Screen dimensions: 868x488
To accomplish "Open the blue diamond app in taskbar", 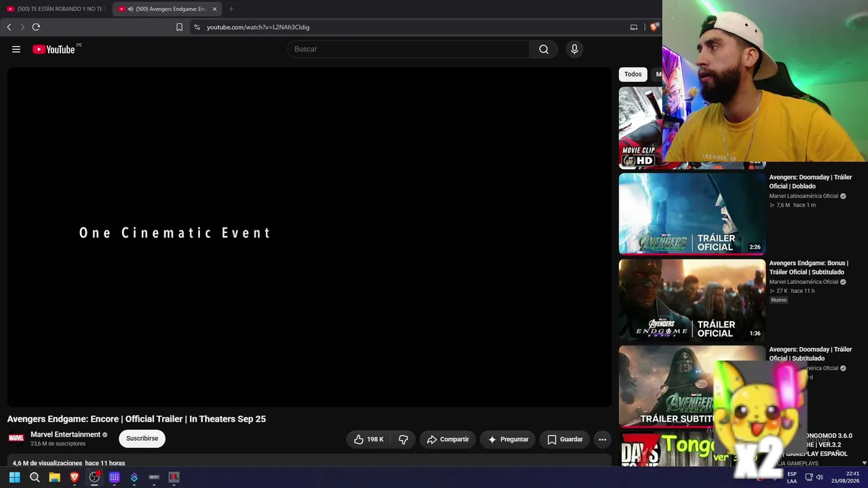I will (134, 477).
